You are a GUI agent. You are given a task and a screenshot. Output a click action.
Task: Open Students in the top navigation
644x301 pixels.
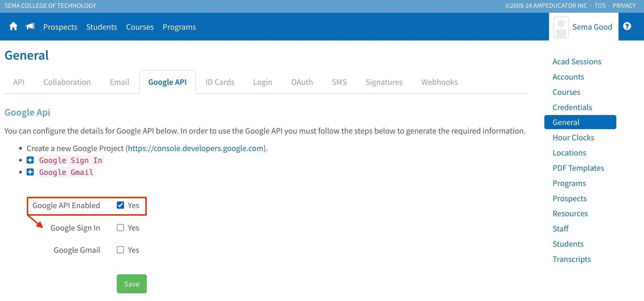[102, 27]
